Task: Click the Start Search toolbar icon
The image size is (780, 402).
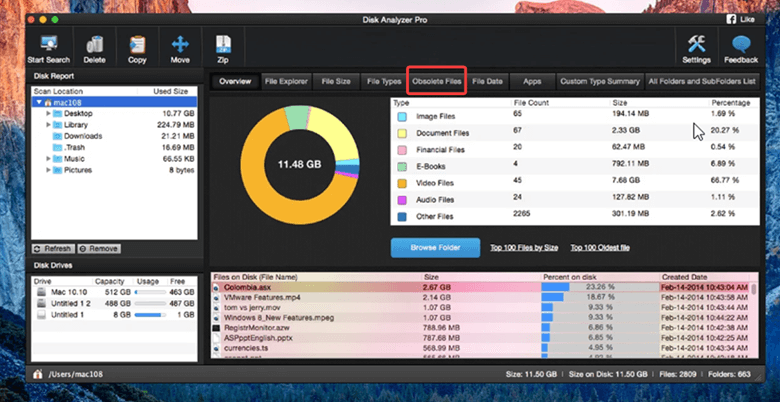Action: 49,44
